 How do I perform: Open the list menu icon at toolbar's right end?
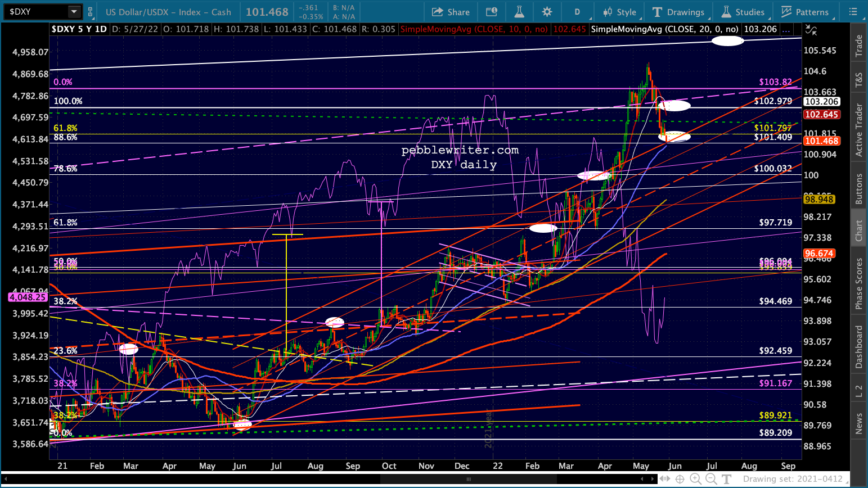853,12
